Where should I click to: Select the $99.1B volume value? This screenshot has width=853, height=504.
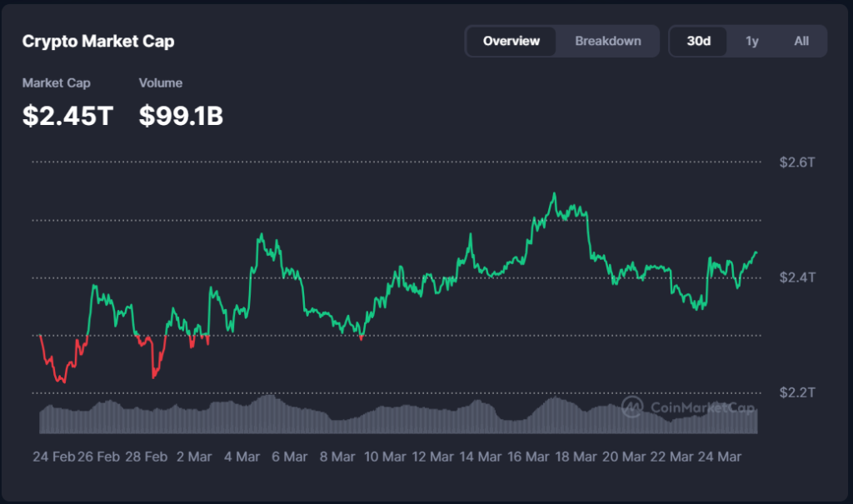(181, 116)
